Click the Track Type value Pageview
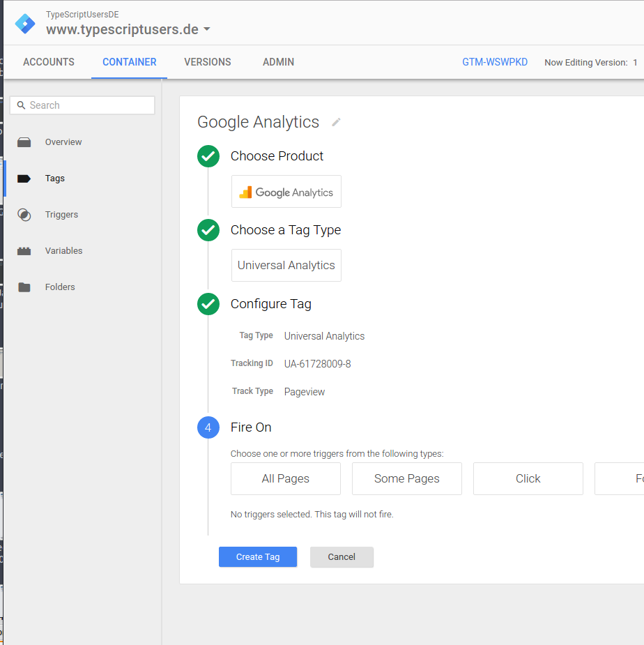This screenshot has width=644, height=645. coord(305,392)
